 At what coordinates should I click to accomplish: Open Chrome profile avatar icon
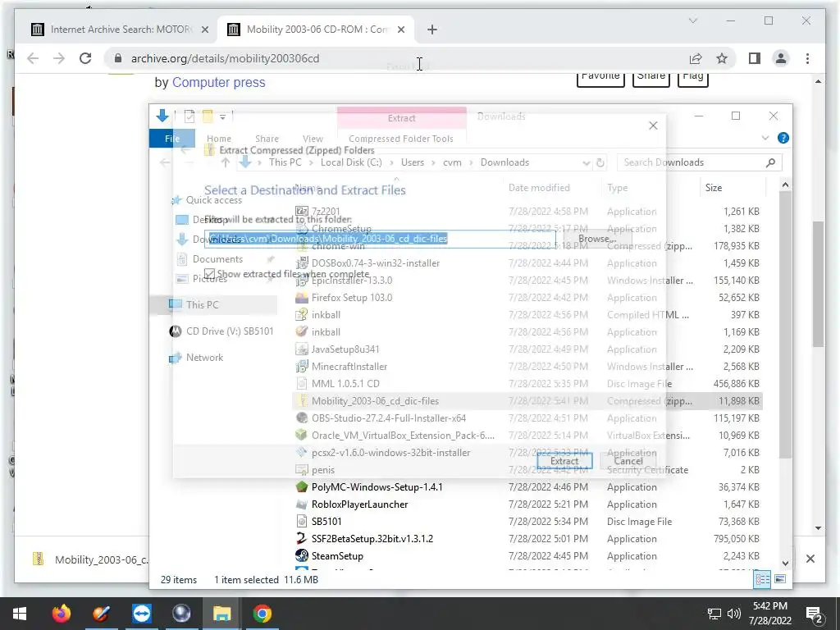pos(781,58)
